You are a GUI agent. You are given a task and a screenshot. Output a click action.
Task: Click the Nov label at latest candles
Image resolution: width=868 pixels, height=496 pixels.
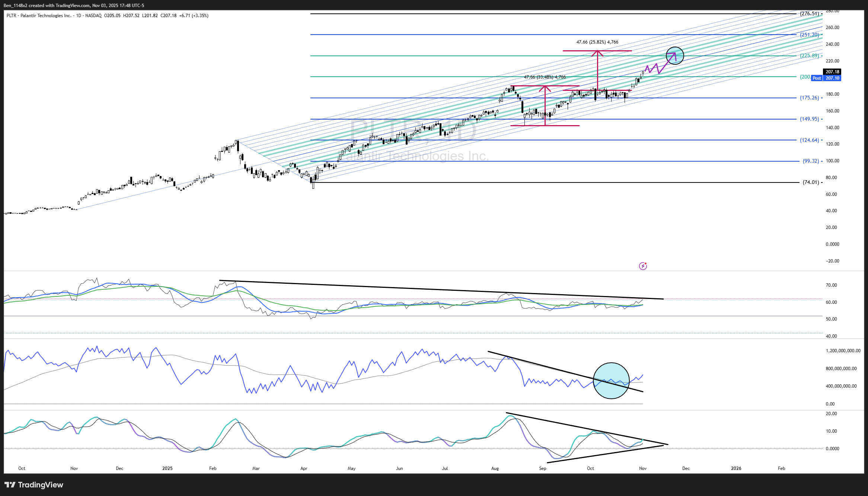click(x=643, y=468)
